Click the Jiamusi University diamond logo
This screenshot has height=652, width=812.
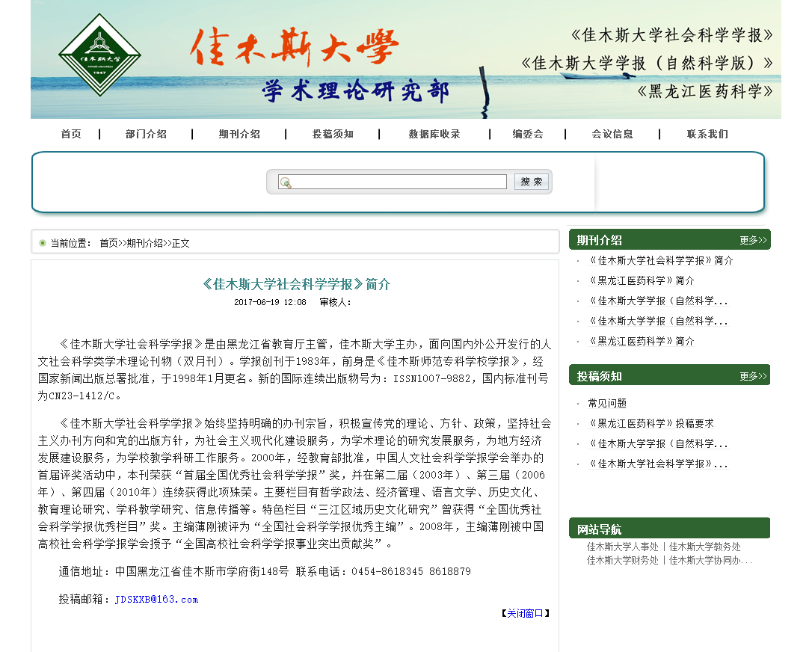point(99,55)
